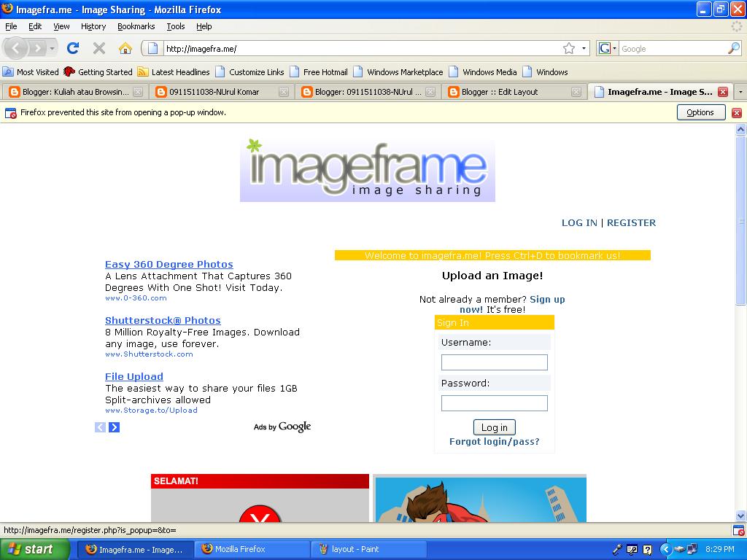Click the Forward navigation arrow
This screenshot has width=747, height=560.
click(37, 48)
